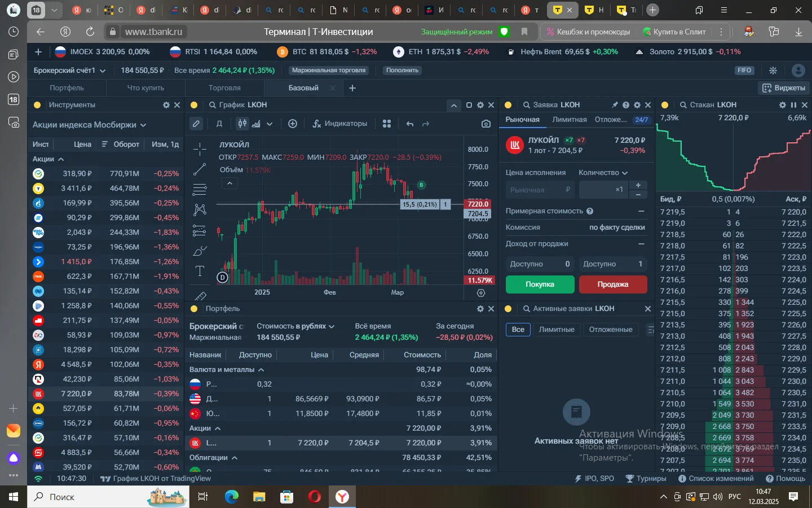The width and height of the screenshot is (812, 508).
Task: Open chart type dropdown arrow
Action: tap(270, 124)
